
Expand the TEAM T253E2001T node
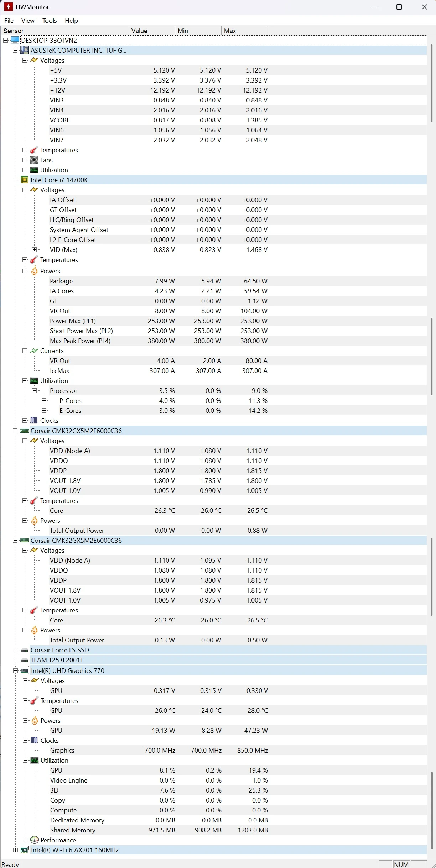point(15,660)
